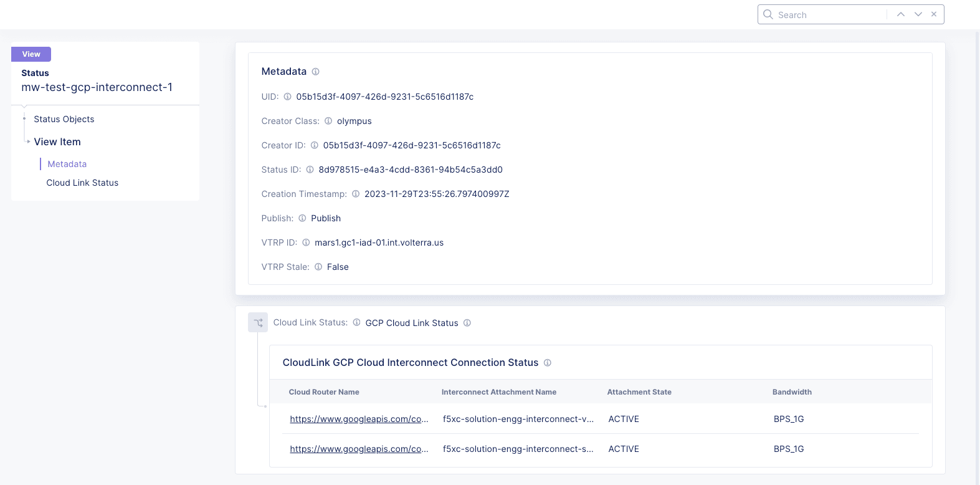Viewport: 980px width, 485px height.
Task: Click info icon after GCP Cloud Link Status
Action: [x=467, y=323]
